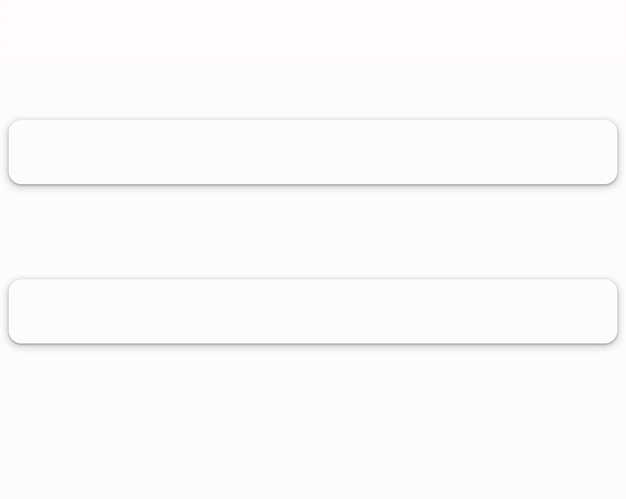The width and height of the screenshot is (626, 499).
Task: Select the second empty card panel
Action: tap(313, 311)
